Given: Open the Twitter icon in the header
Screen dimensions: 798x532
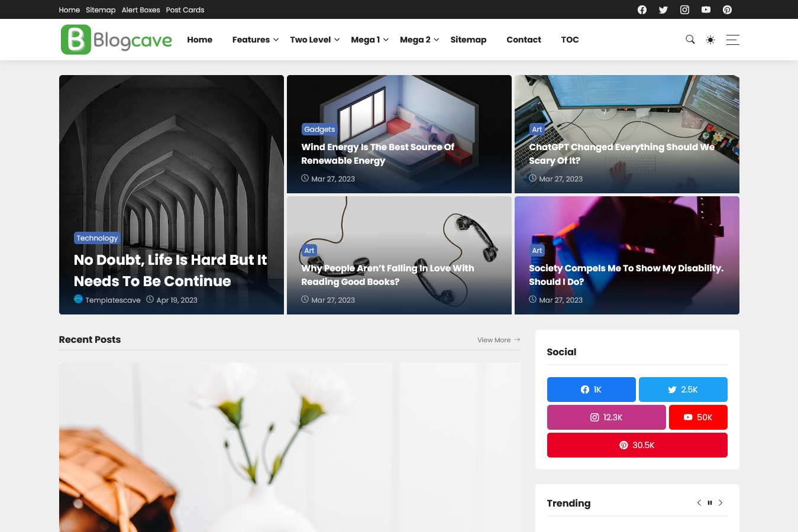Looking at the screenshot, I should click(x=663, y=9).
